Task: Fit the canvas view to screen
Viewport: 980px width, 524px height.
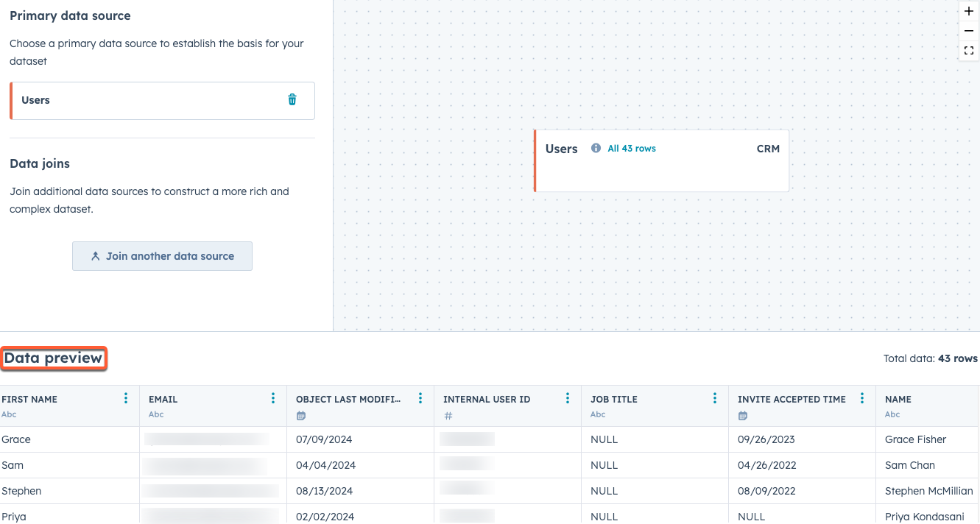Action: click(x=968, y=50)
